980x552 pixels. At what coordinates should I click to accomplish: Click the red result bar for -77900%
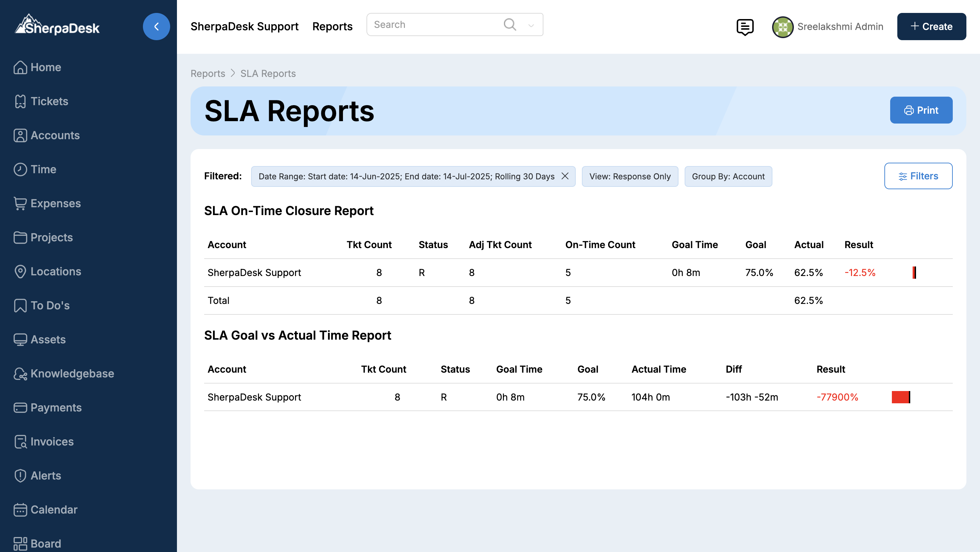click(x=900, y=397)
